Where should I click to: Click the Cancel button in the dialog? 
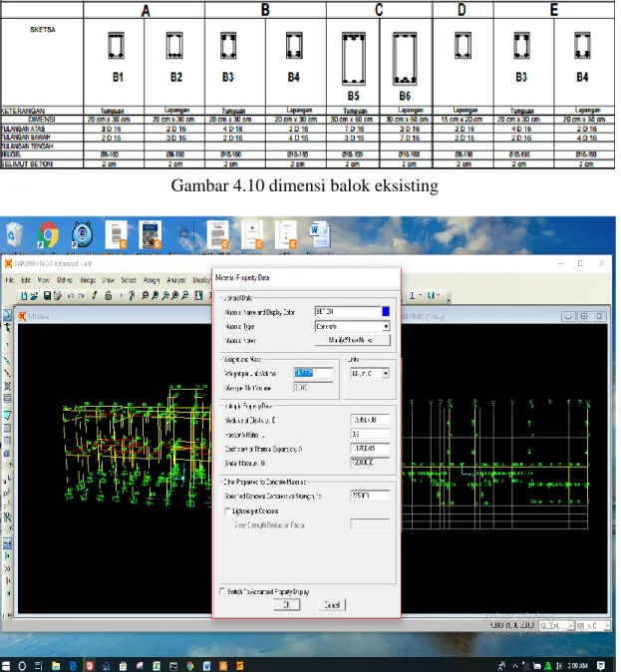(332, 605)
